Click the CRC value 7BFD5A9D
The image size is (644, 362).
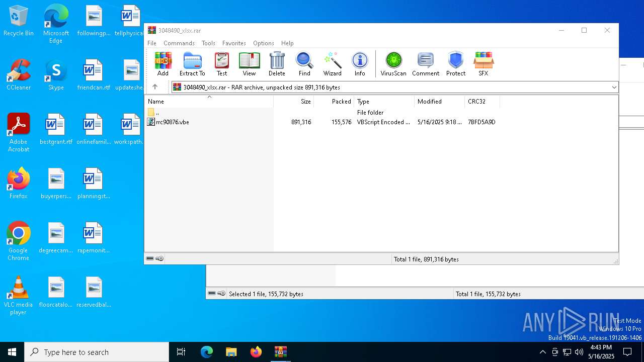[481, 122]
